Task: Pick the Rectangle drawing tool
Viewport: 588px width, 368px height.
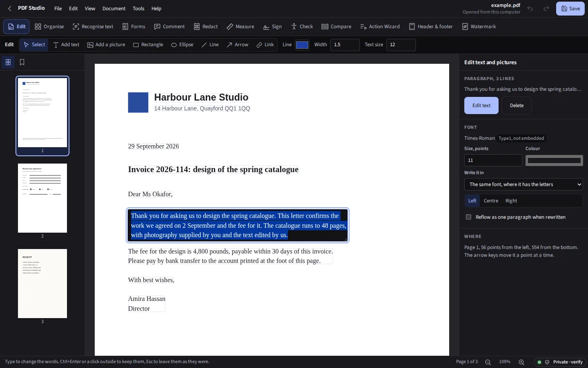Action: coord(148,45)
